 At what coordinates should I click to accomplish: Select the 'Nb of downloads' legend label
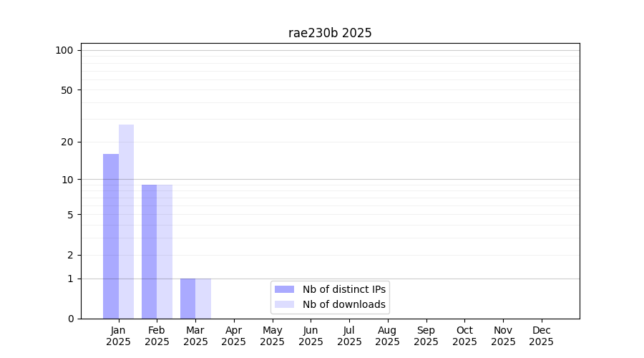[343, 304]
